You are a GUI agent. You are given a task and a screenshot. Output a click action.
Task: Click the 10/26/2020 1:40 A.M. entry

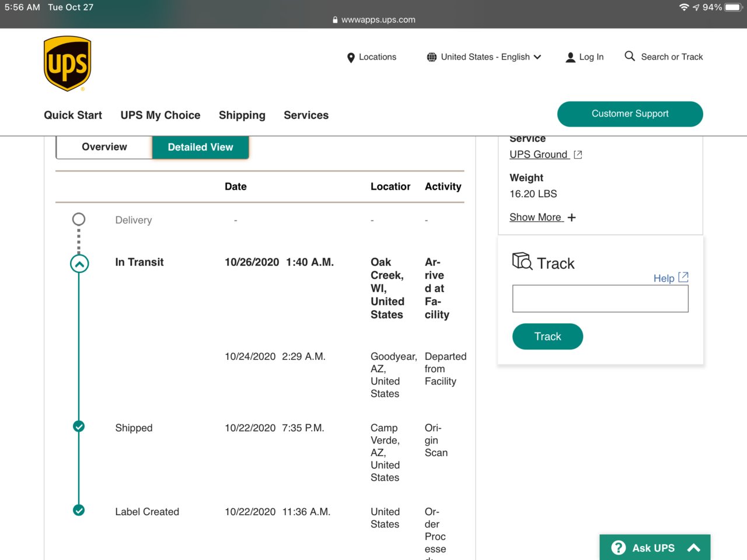[280, 262]
